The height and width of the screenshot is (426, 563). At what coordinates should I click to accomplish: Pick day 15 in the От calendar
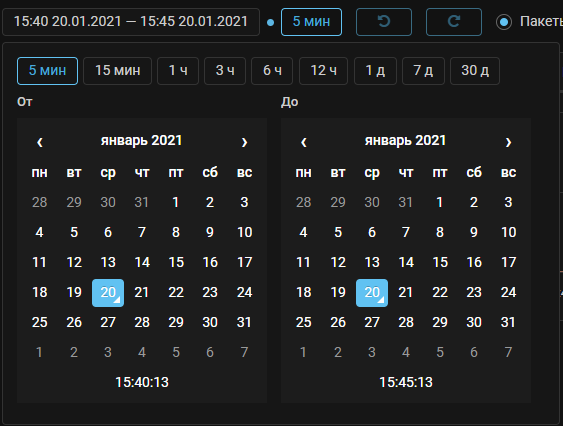(176, 262)
